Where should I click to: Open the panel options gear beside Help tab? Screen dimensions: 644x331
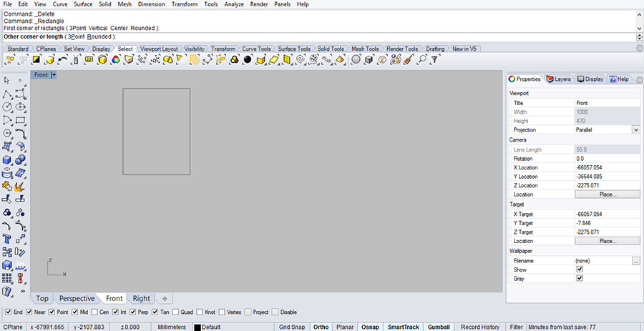coord(639,79)
